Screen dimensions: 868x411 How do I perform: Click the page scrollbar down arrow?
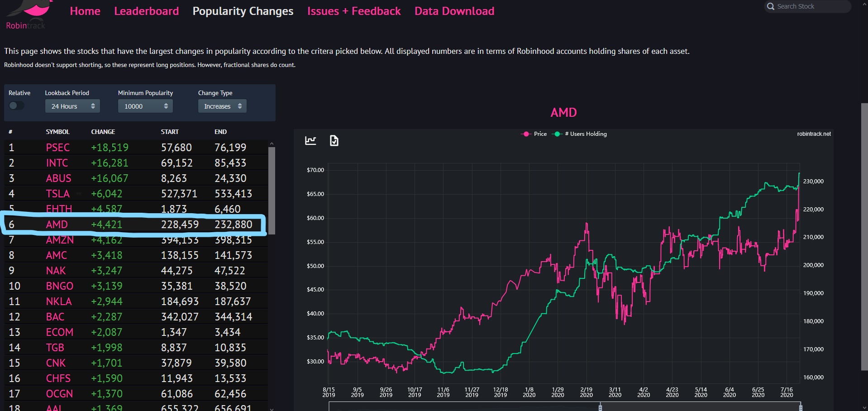[x=864, y=407]
